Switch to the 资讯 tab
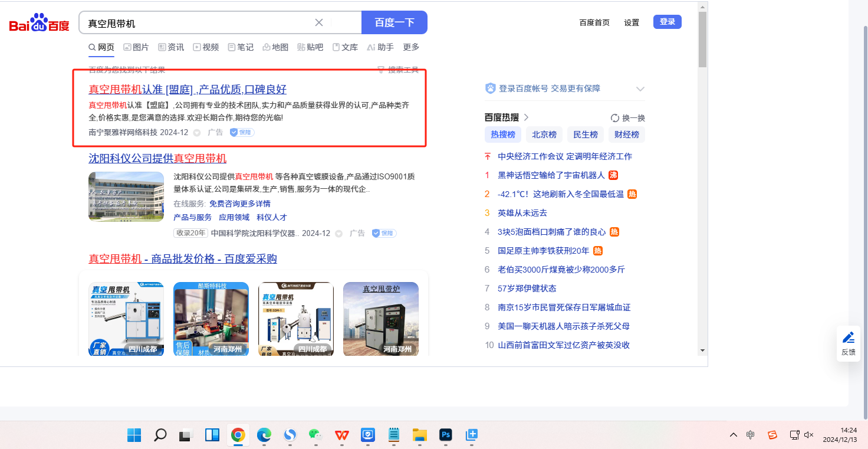 click(x=171, y=47)
